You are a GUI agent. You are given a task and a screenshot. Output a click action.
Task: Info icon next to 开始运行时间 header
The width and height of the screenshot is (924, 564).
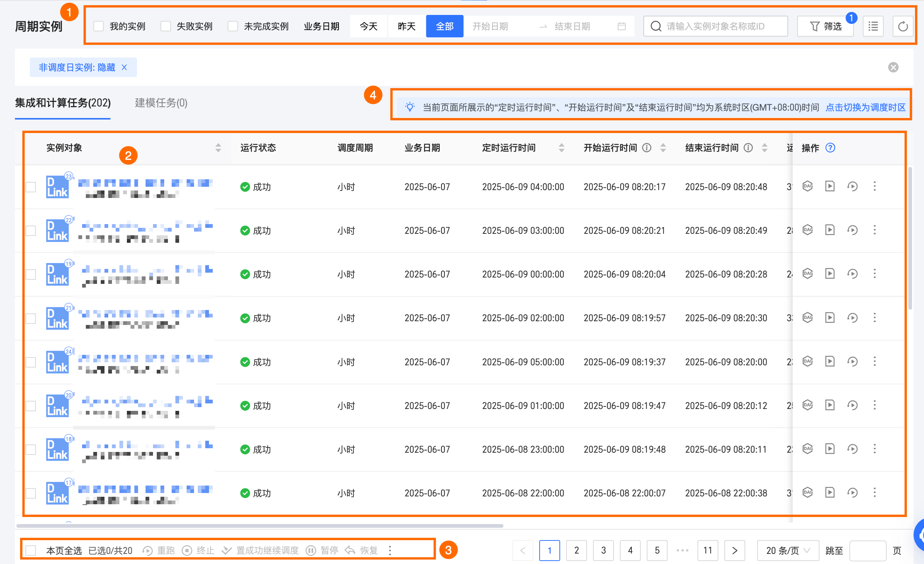tap(646, 148)
